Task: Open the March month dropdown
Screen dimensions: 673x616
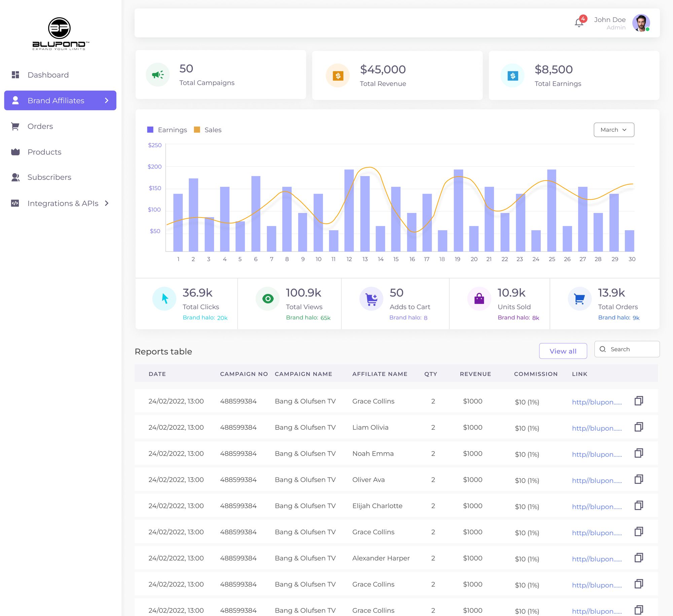Action: click(x=614, y=130)
